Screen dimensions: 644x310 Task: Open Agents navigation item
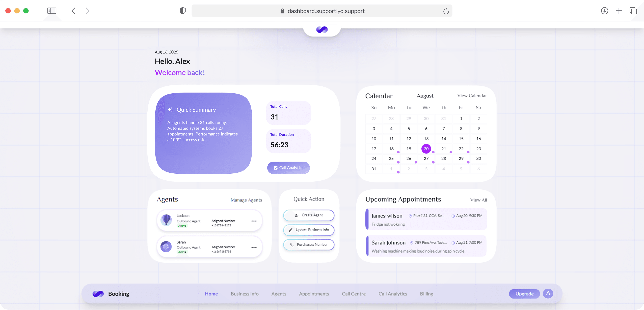tap(279, 294)
